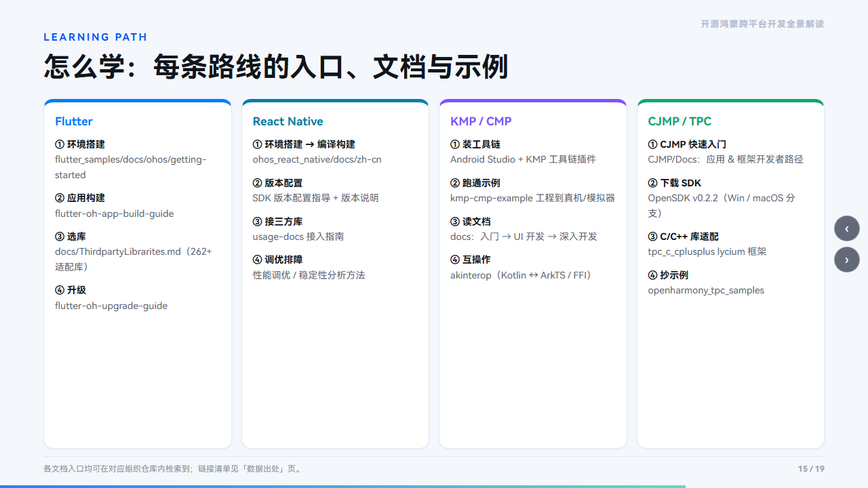Screen dimensions: 868x488
Task: Click React Native step ④ 调优排障
Action: 277,260
